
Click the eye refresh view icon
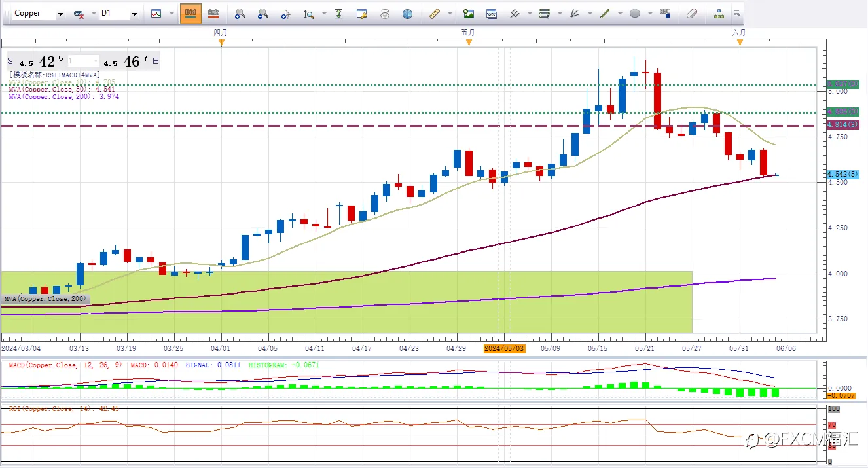tap(385, 13)
